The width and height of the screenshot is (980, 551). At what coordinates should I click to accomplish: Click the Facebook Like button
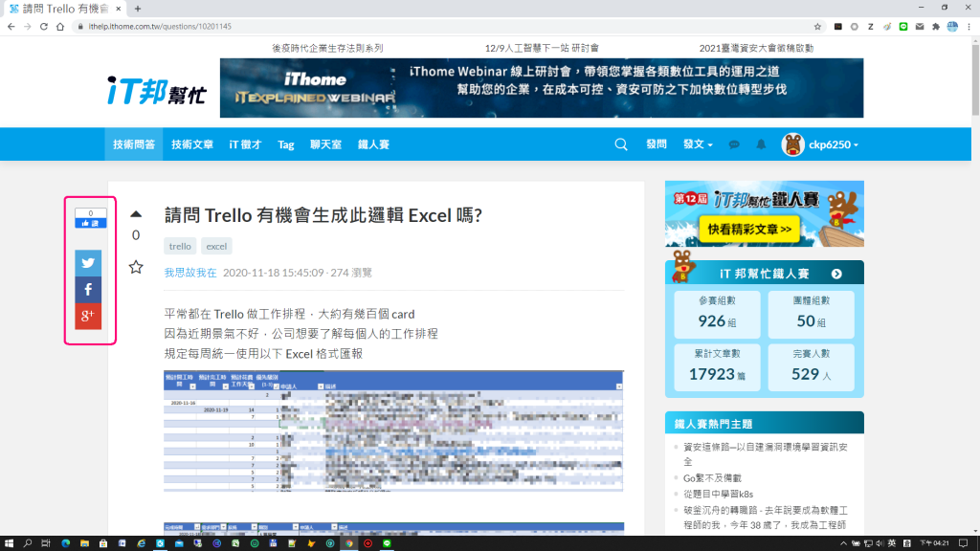pyautogui.click(x=91, y=223)
